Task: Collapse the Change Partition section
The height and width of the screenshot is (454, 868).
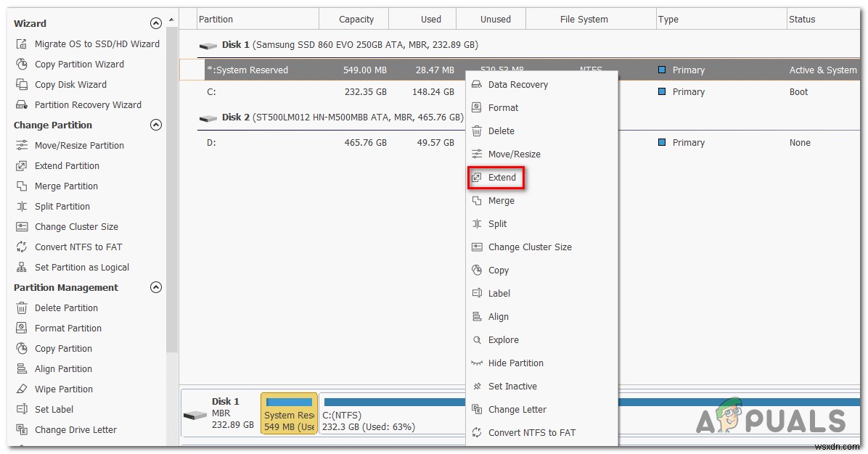Action: tap(156, 125)
